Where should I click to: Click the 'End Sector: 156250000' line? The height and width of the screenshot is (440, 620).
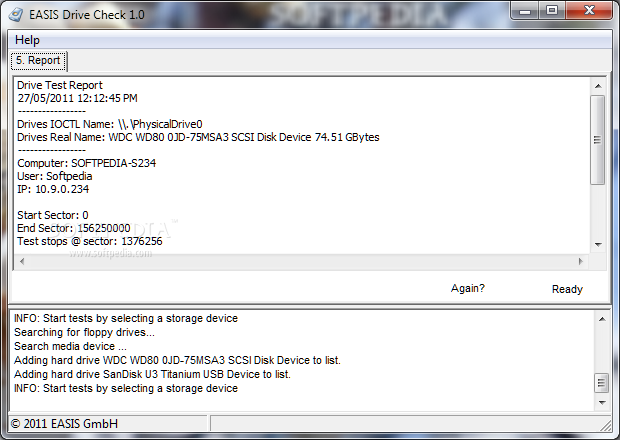coord(74,228)
